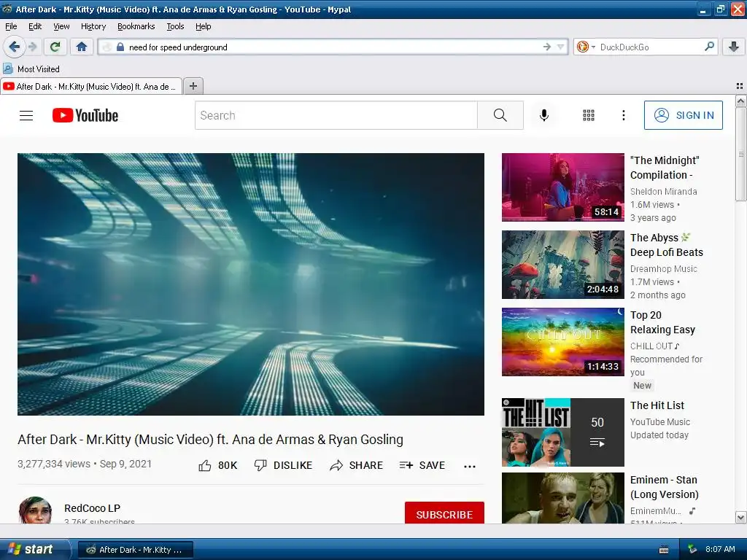Viewport: 747px width, 560px height.
Task: Open The Hit List playlist thumbnail
Action: [x=562, y=432]
